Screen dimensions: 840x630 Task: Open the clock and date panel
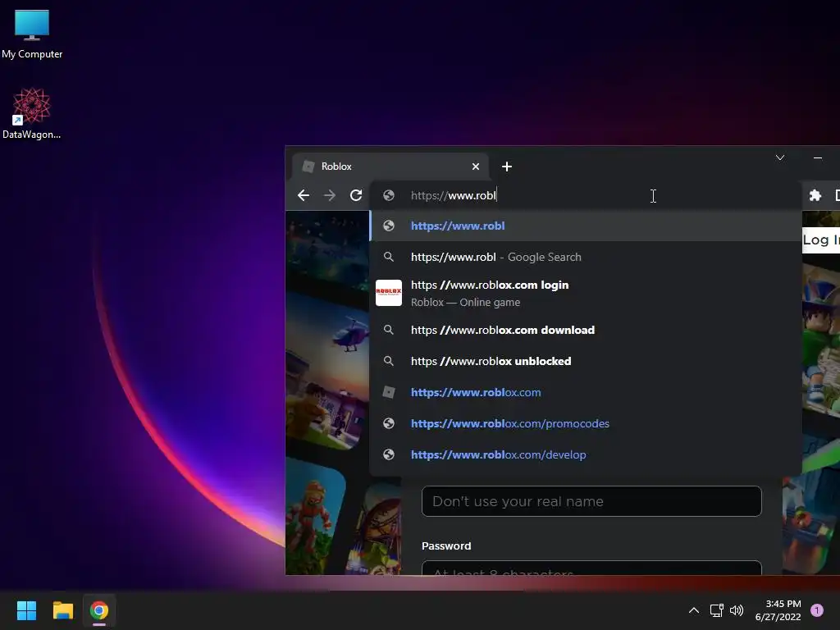click(x=778, y=610)
